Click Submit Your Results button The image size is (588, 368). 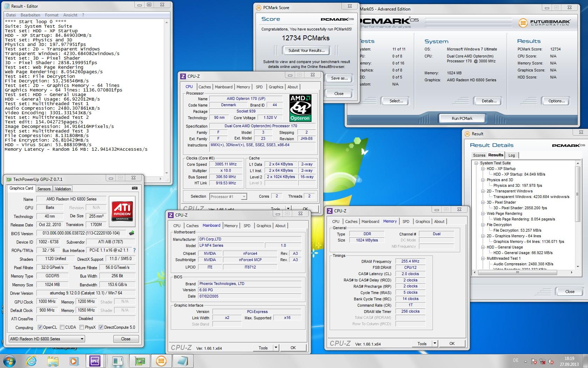click(307, 50)
